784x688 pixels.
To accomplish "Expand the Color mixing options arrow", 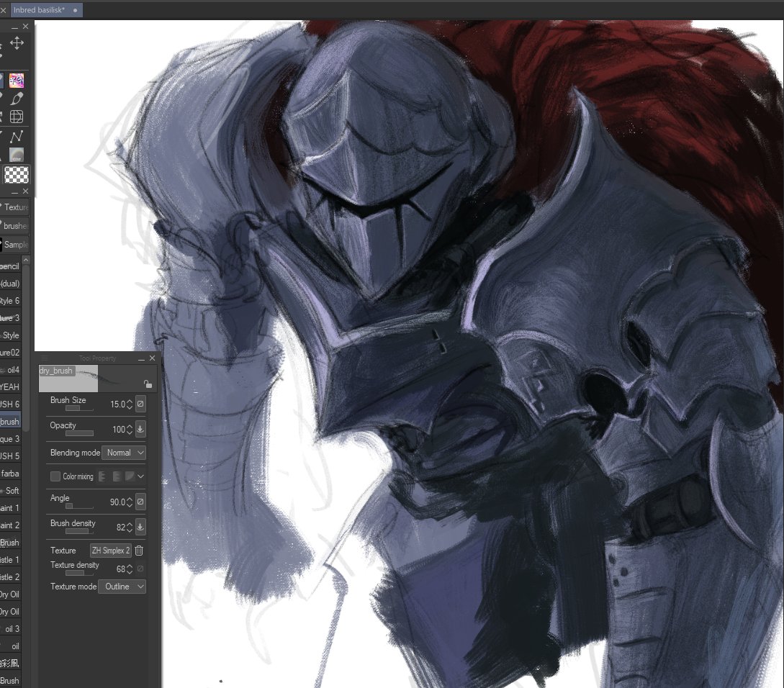I will [x=141, y=476].
